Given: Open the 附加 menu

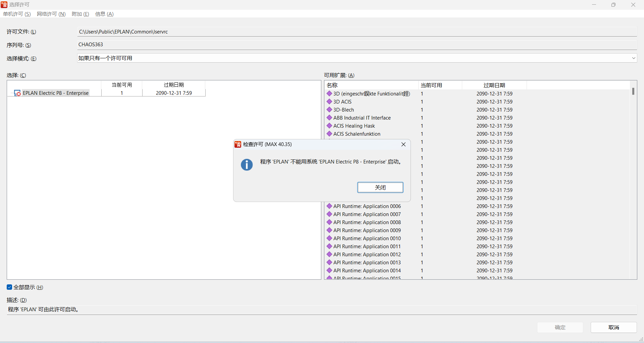Looking at the screenshot, I should pos(80,14).
